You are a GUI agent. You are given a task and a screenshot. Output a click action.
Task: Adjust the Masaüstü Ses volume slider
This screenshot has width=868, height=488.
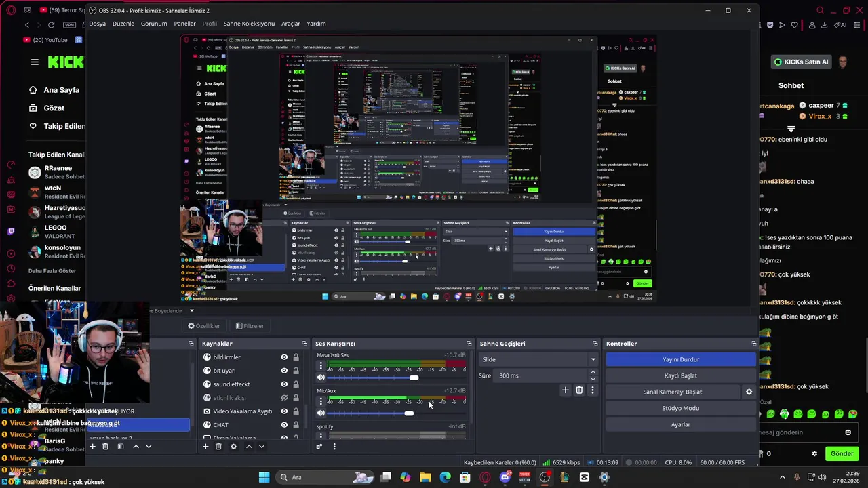pyautogui.click(x=414, y=378)
